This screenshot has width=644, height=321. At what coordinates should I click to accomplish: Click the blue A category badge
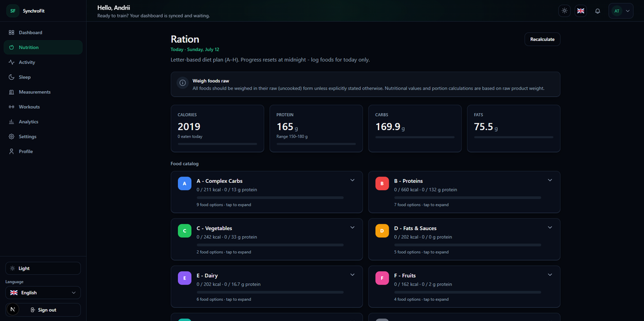tap(184, 183)
